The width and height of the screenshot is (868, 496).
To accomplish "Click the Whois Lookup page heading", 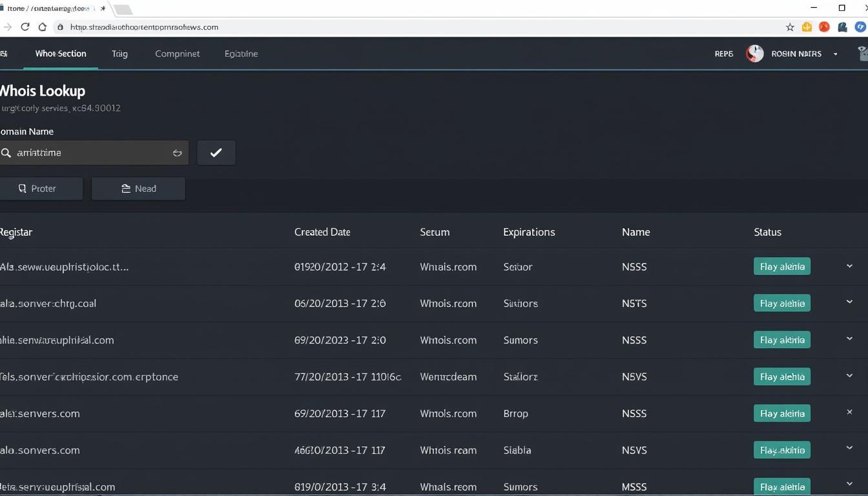I will [43, 90].
